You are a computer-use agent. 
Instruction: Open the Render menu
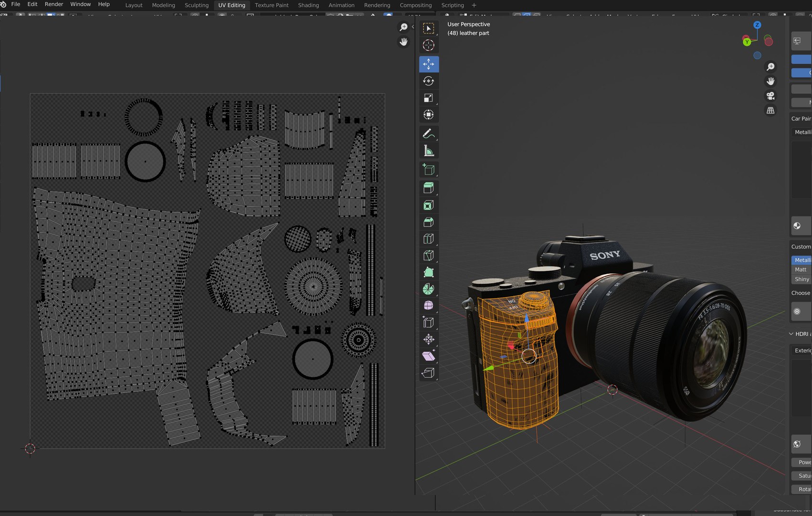[54, 4]
